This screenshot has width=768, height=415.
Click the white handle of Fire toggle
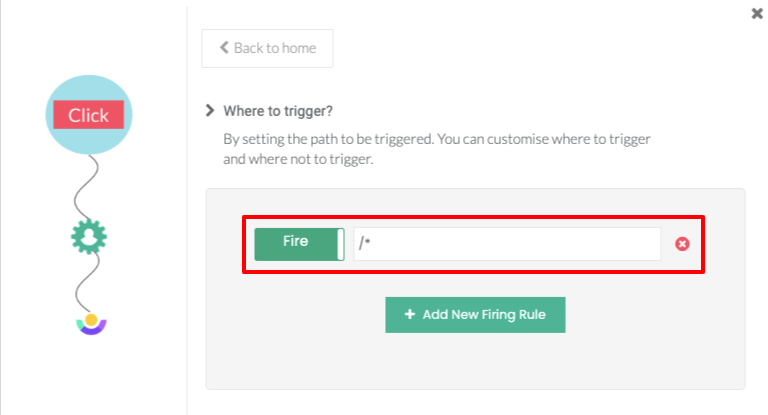[x=341, y=244]
